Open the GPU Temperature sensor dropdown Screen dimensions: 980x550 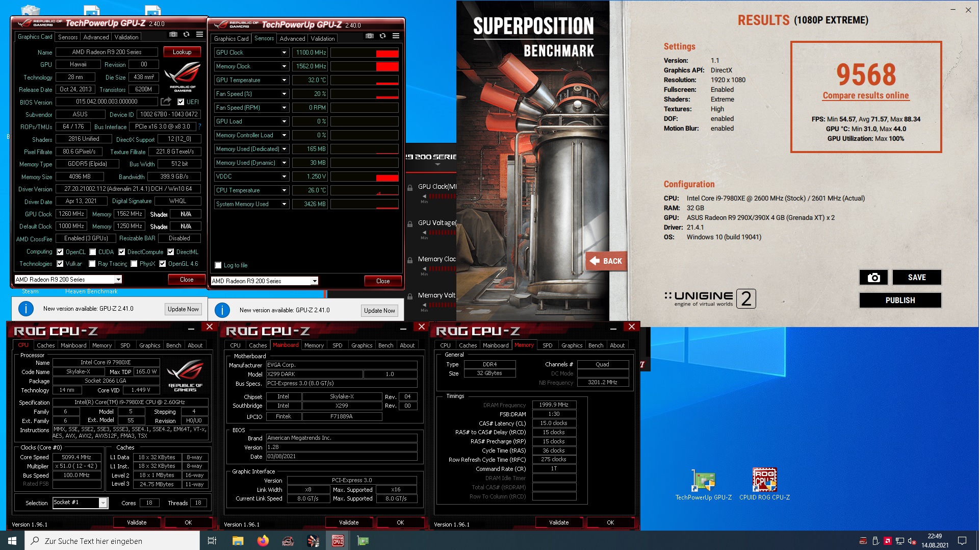coord(284,80)
